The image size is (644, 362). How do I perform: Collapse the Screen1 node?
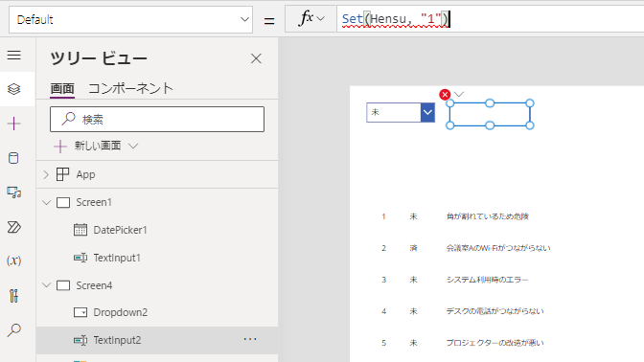(x=46, y=203)
